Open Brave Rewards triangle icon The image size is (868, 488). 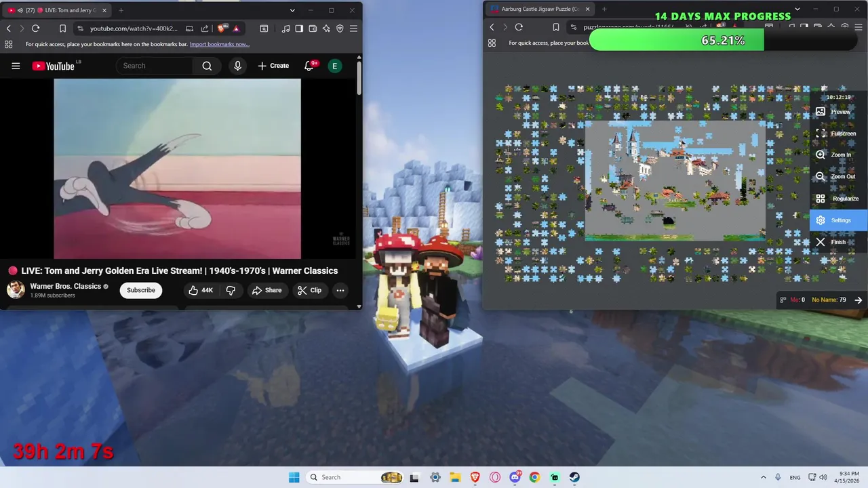click(236, 28)
